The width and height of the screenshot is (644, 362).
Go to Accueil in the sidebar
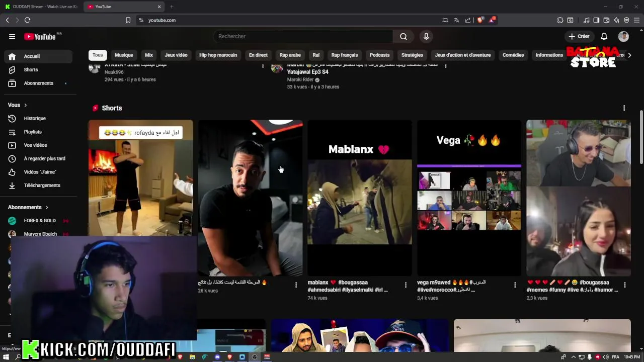pyautogui.click(x=39, y=56)
